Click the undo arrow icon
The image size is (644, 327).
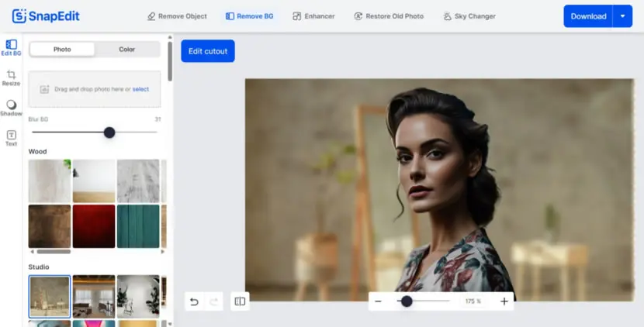click(x=194, y=302)
